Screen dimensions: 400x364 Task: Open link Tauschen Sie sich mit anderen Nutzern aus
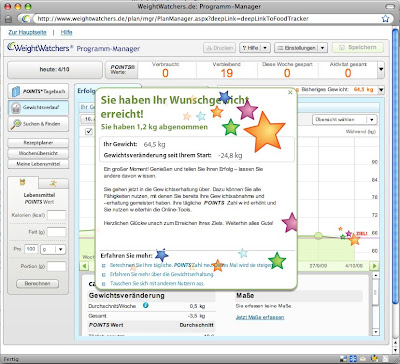157,284
